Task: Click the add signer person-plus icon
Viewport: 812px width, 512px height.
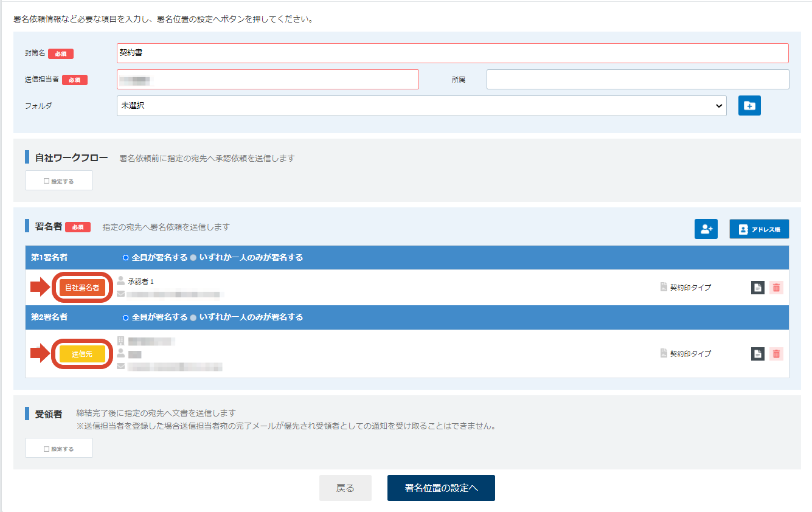Action: [x=706, y=229]
